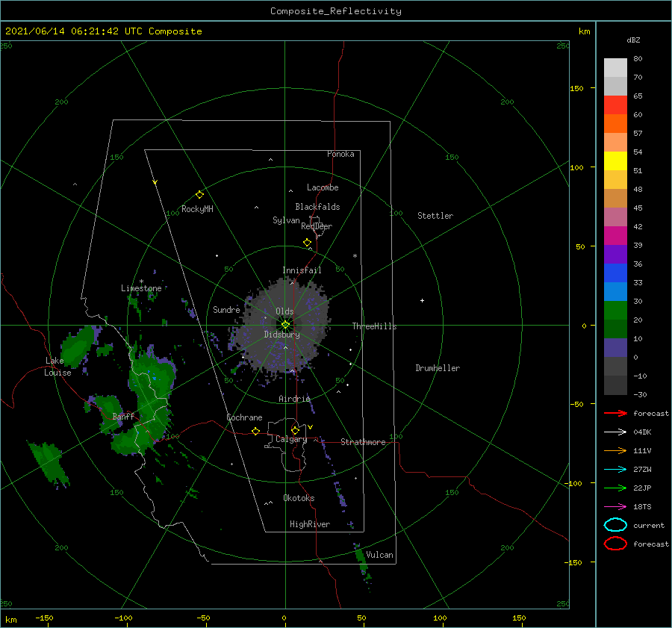Screen dimensions: 672x628
Task: Click the white asterisk marker above Limestone
Action: point(141,282)
